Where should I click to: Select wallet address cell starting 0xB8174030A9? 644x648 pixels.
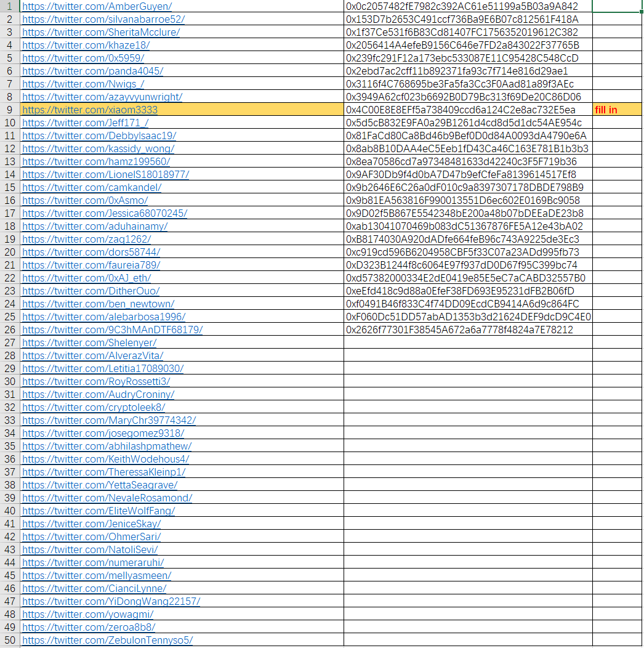pyautogui.click(x=468, y=239)
